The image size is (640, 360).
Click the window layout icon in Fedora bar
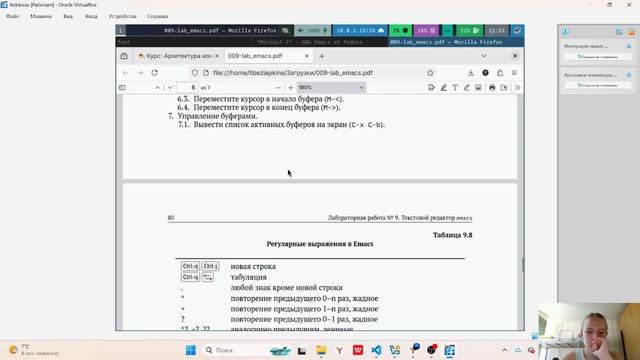coord(517,31)
